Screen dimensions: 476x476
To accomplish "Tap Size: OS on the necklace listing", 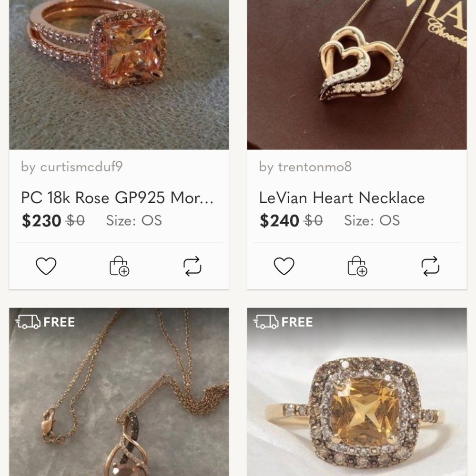I will pyautogui.click(x=372, y=220).
